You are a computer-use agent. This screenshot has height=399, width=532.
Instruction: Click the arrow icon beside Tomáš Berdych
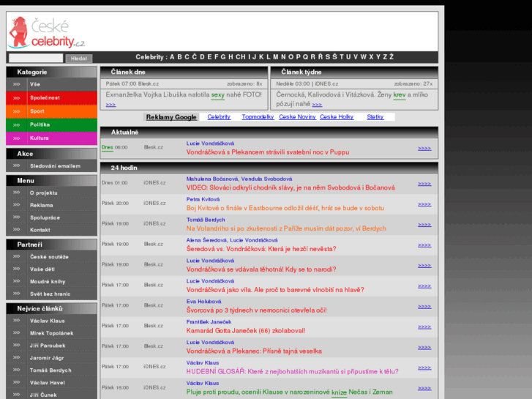point(16,370)
